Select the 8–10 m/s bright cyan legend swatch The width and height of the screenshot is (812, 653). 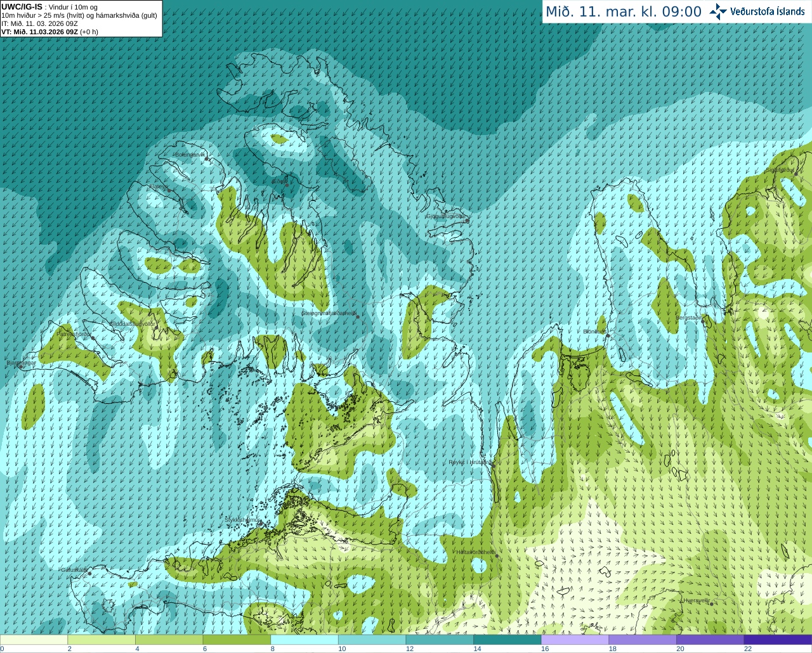coord(304,640)
